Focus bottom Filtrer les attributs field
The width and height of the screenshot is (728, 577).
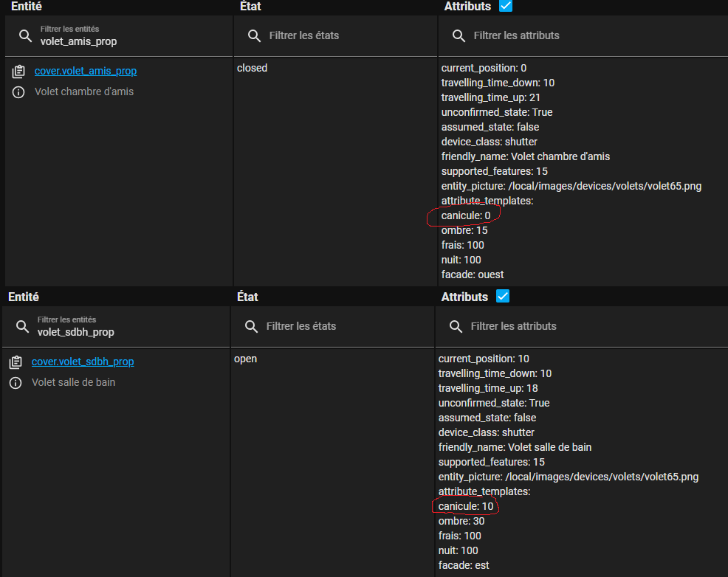[x=582, y=327]
